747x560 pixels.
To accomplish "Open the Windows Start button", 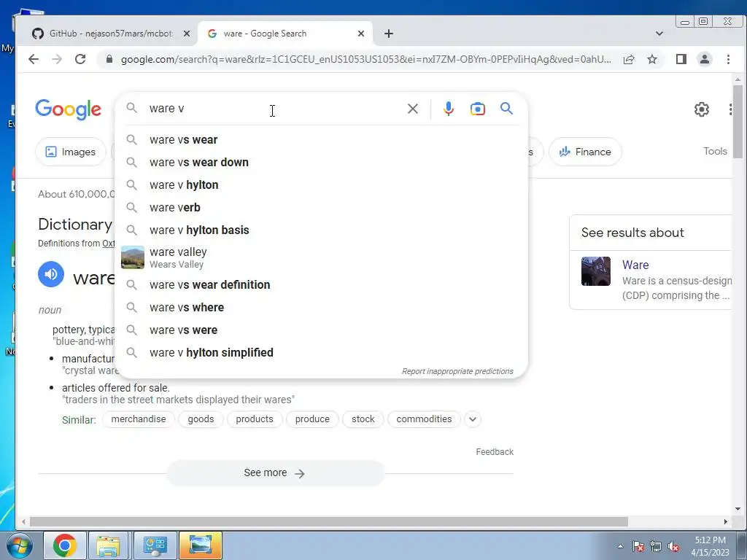I will click(19, 545).
